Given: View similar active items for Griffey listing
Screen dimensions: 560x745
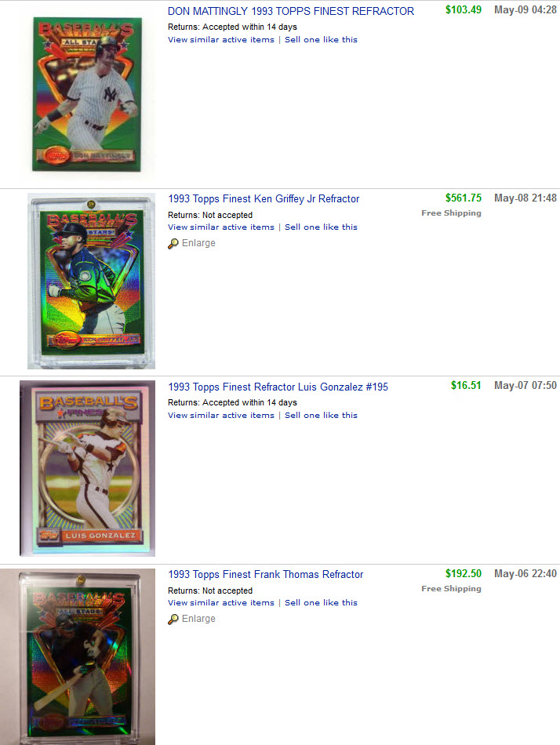Looking at the screenshot, I should click(x=221, y=227).
